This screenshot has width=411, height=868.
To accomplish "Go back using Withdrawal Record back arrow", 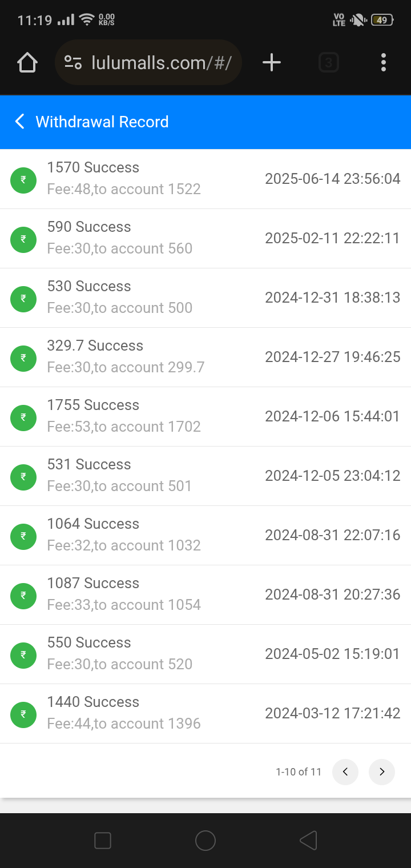I will (x=20, y=122).
